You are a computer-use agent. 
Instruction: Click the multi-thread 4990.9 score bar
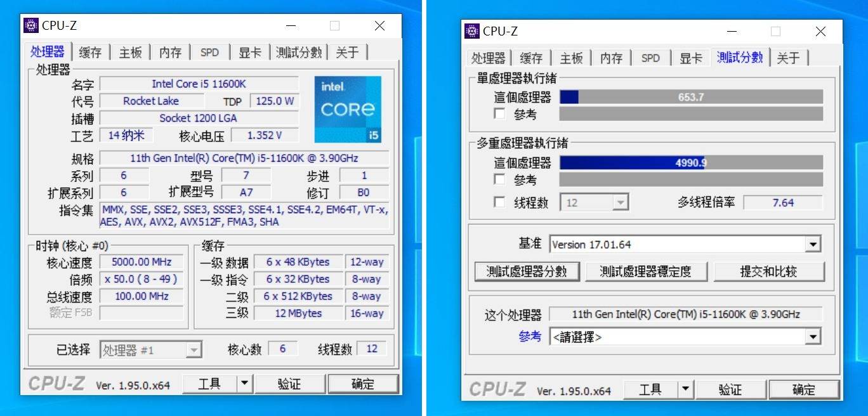click(691, 162)
